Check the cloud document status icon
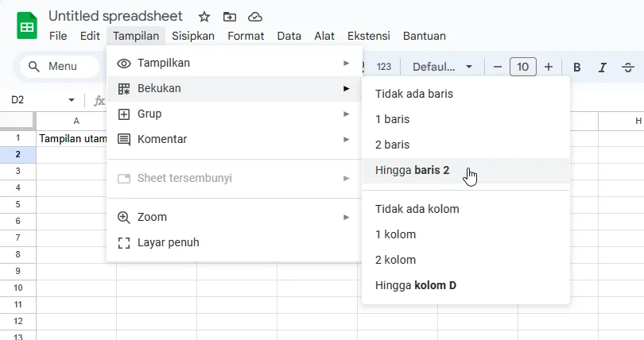 click(x=254, y=17)
